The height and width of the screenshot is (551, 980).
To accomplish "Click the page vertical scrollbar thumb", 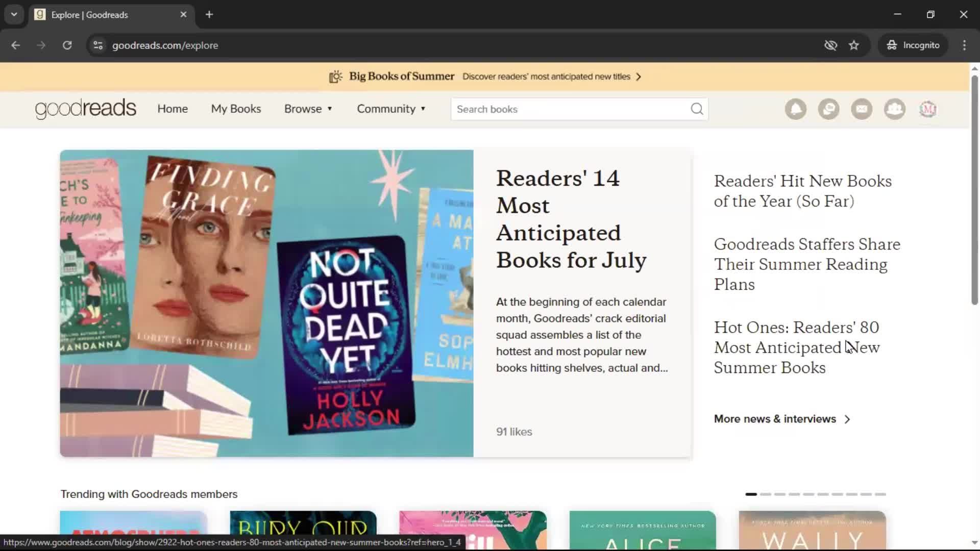I will click(974, 190).
